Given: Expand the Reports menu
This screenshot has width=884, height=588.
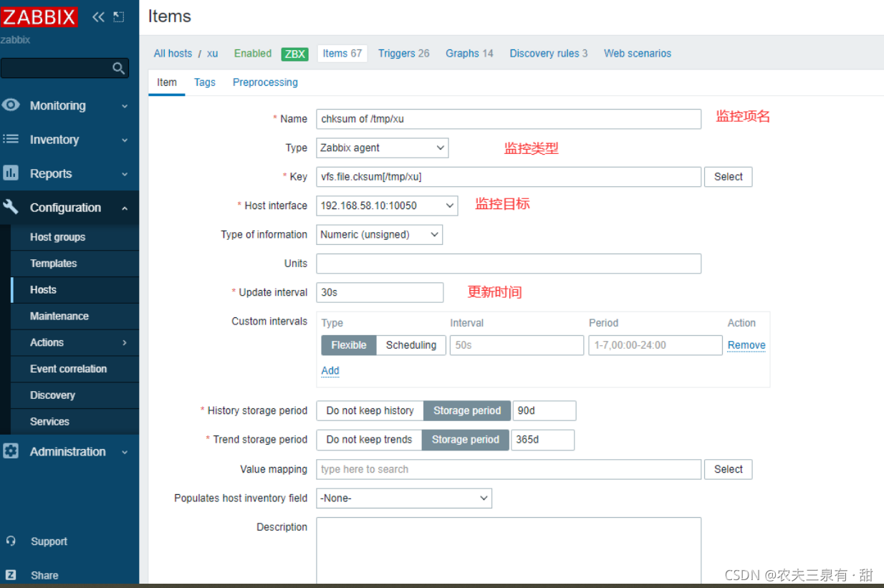Looking at the screenshot, I should pos(125,174).
